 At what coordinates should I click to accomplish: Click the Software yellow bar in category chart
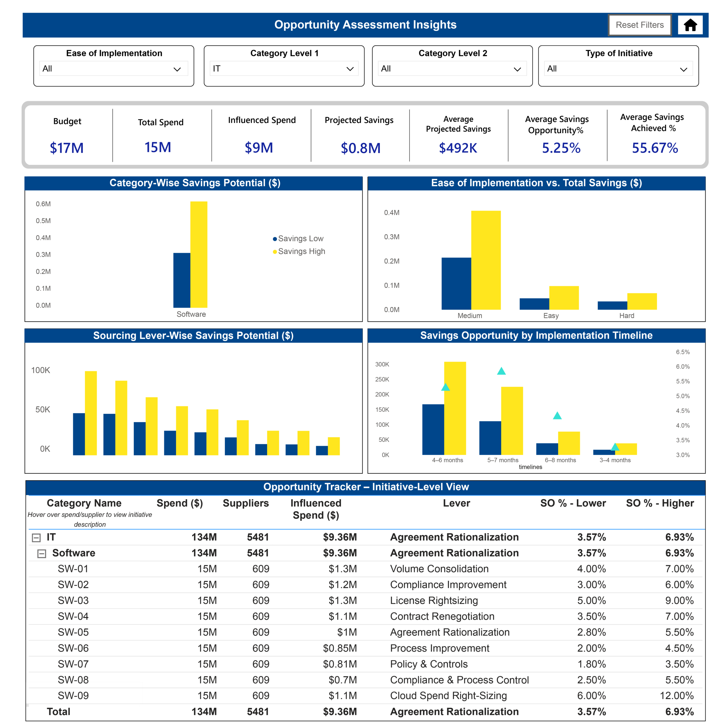click(x=198, y=254)
